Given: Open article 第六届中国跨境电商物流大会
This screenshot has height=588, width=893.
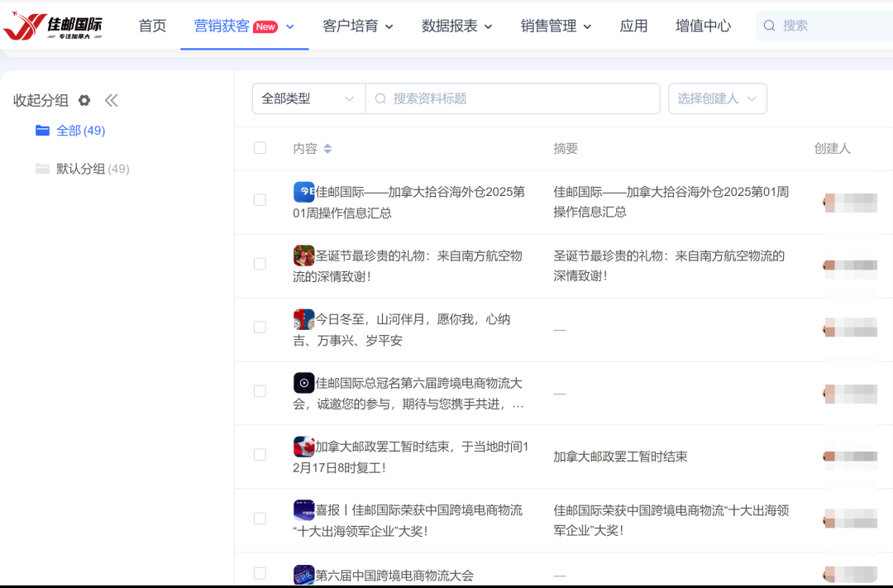Looking at the screenshot, I should point(394,576).
